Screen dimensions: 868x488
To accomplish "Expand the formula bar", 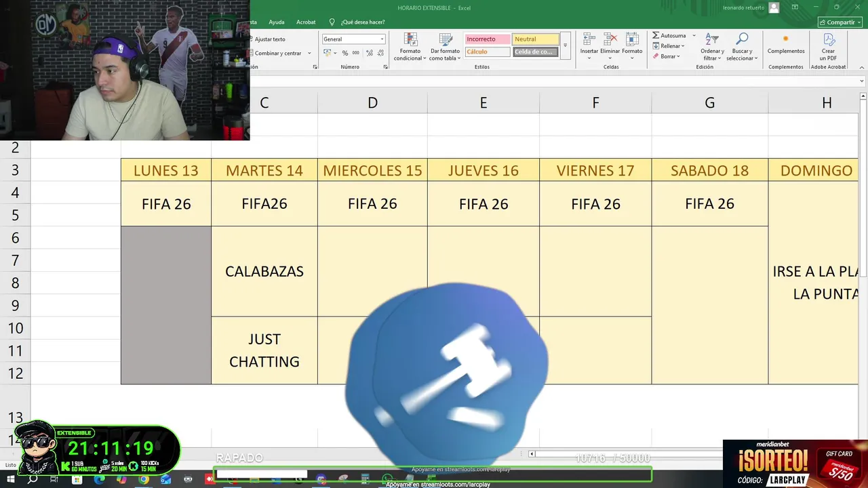I will pyautogui.click(x=862, y=81).
